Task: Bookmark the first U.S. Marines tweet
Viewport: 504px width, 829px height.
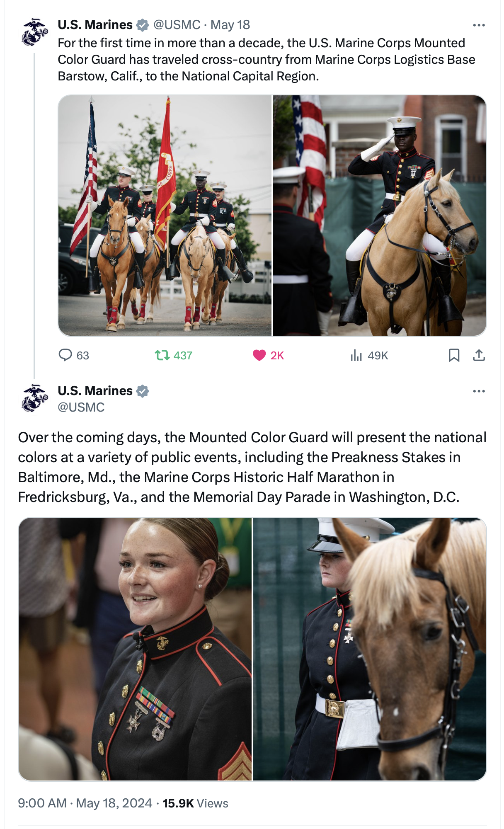Action: coord(454,355)
